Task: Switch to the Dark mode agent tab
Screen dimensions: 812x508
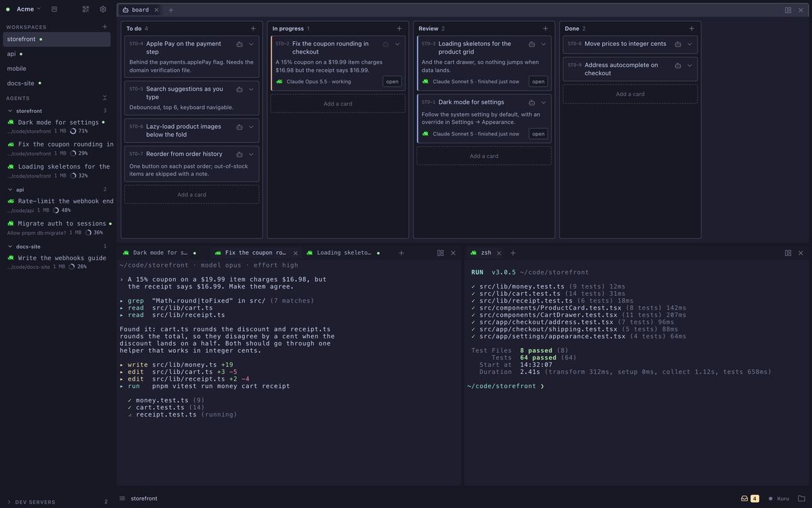Action: [160, 253]
